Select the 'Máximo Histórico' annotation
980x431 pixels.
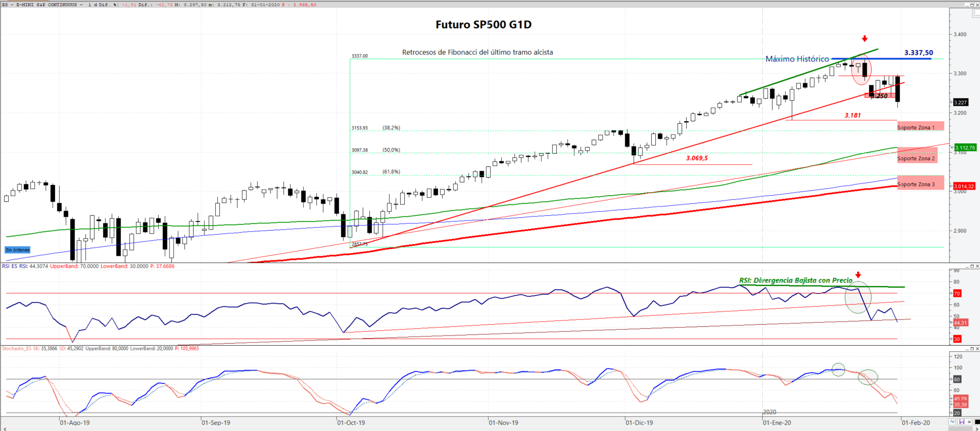pyautogui.click(x=797, y=59)
